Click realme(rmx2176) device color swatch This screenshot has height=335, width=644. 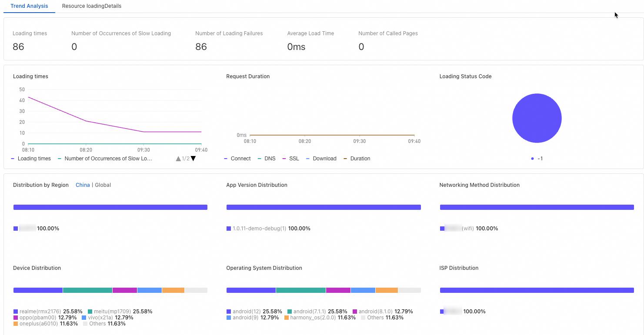point(16,312)
